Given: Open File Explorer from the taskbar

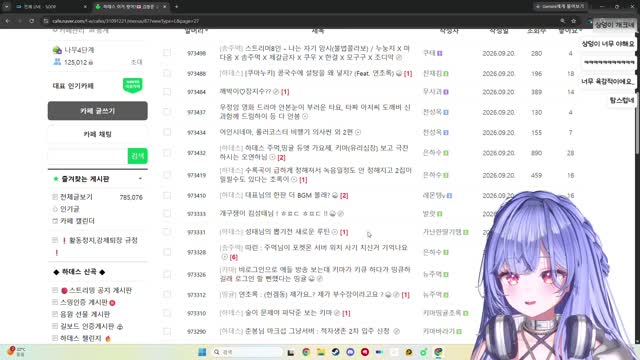Looking at the screenshot, I should (x=321, y=352).
